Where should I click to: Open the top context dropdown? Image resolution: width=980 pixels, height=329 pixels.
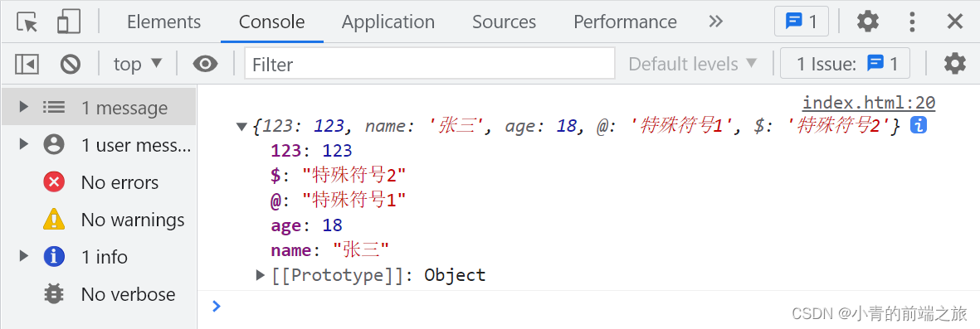pyautogui.click(x=138, y=64)
